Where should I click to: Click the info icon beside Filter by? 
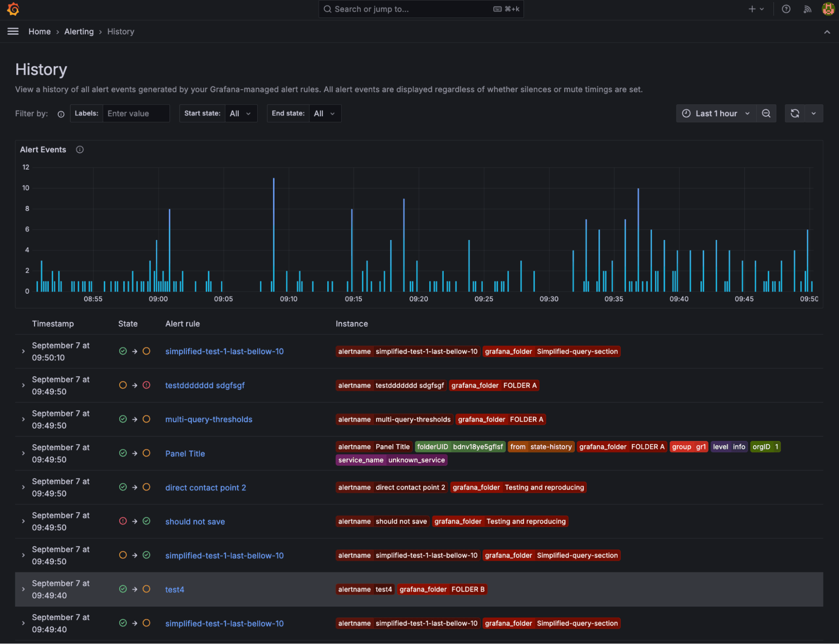tap(61, 114)
